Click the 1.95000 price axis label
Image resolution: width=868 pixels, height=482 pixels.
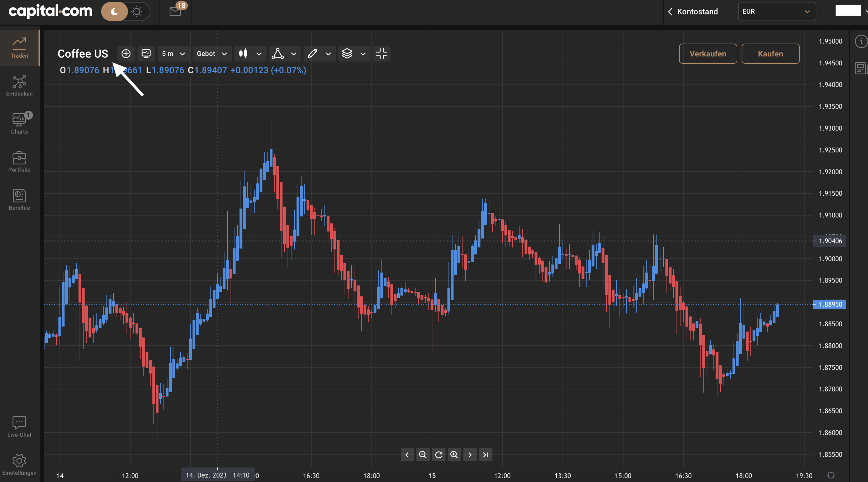(x=830, y=41)
